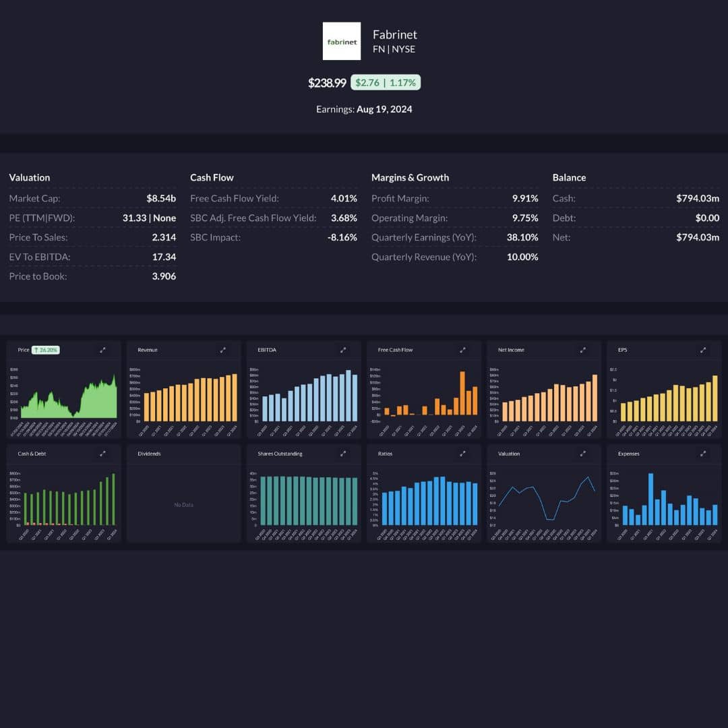Expand the Valuation chart
This screenshot has height=728, width=728.
point(583,454)
